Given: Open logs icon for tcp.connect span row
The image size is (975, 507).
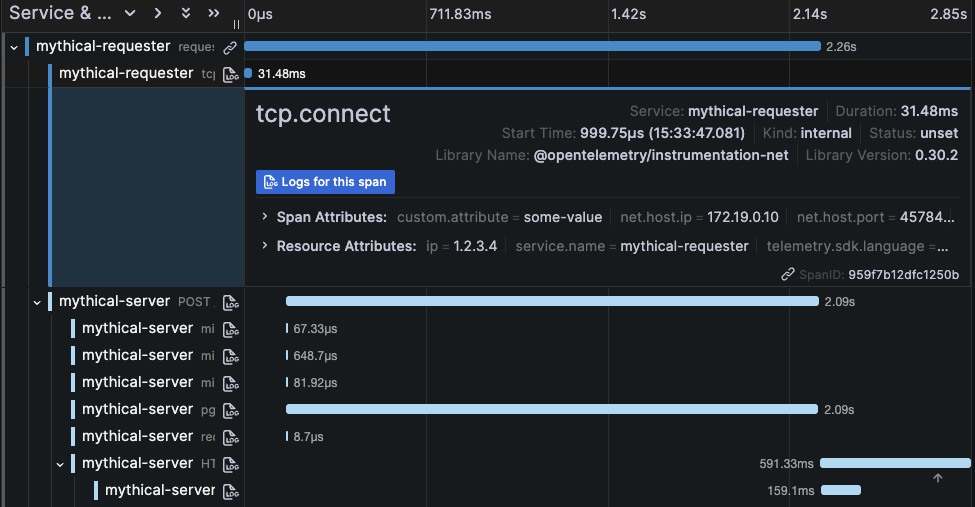Looking at the screenshot, I should [230, 74].
